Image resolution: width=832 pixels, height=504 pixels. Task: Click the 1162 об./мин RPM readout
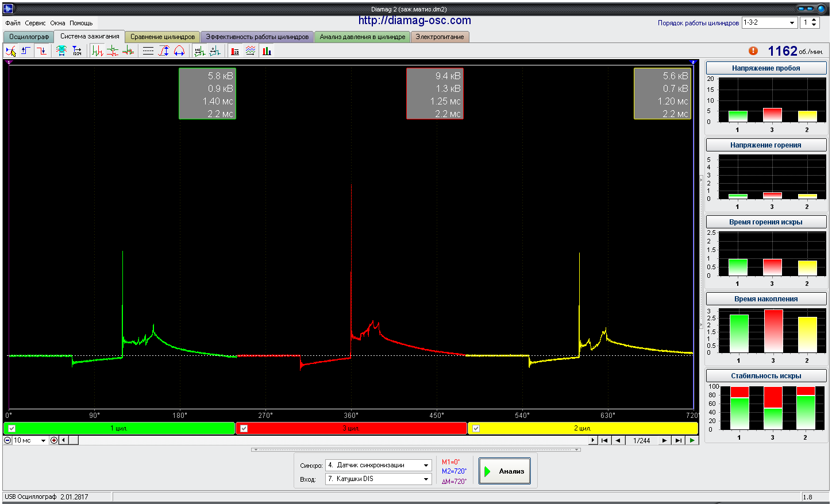pyautogui.click(x=795, y=51)
